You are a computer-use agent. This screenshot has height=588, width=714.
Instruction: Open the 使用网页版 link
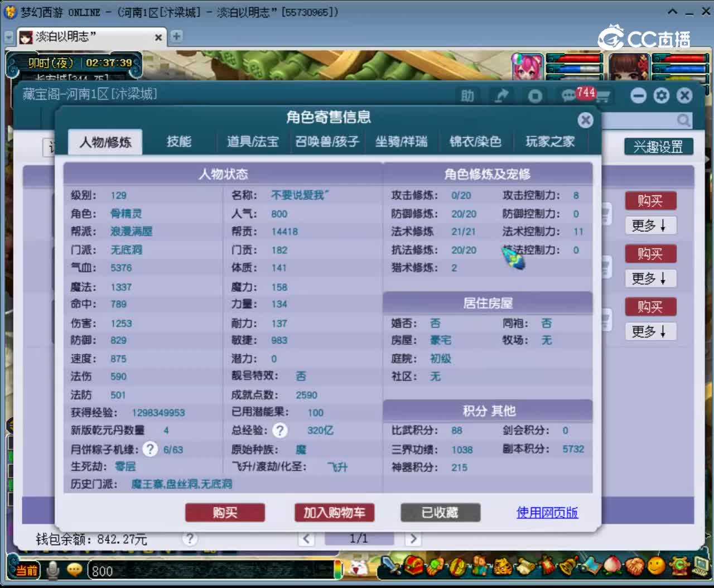pos(547,513)
